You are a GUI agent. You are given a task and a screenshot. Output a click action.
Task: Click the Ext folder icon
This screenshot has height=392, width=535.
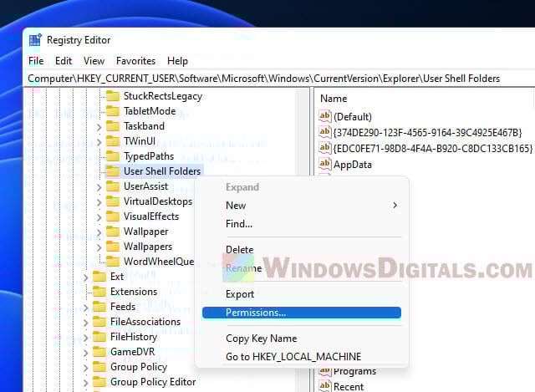(x=99, y=277)
